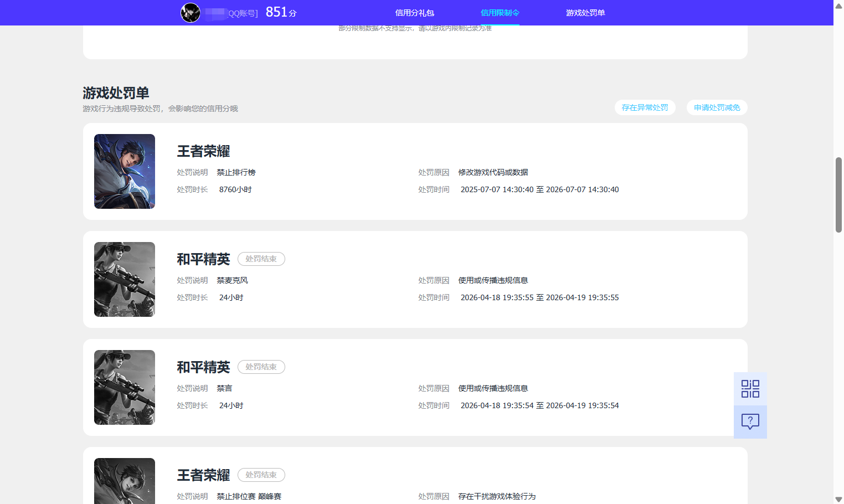Switch to 游戏处罚单 tab
The image size is (844, 504).
pyautogui.click(x=585, y=13)
